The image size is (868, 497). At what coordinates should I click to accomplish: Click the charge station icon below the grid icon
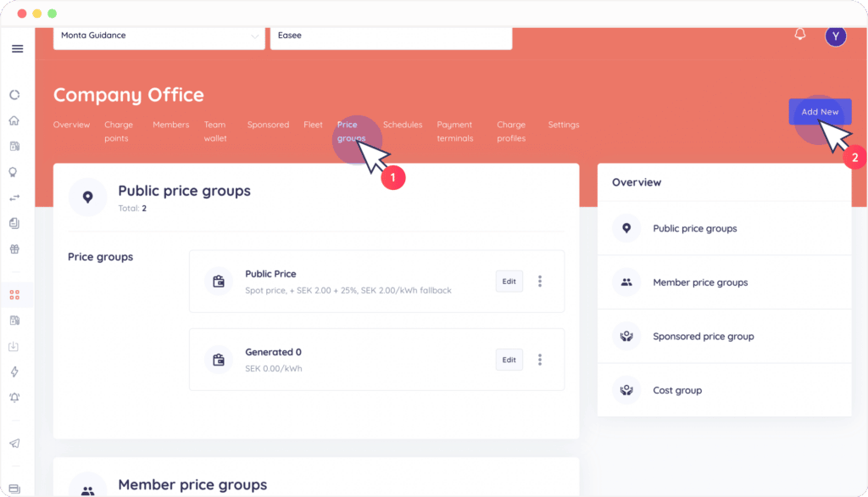pos(15,321)
